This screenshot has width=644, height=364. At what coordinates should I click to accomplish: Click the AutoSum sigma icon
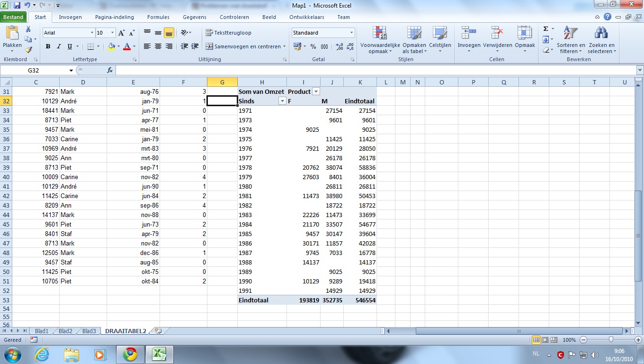[x=546, y=29]
